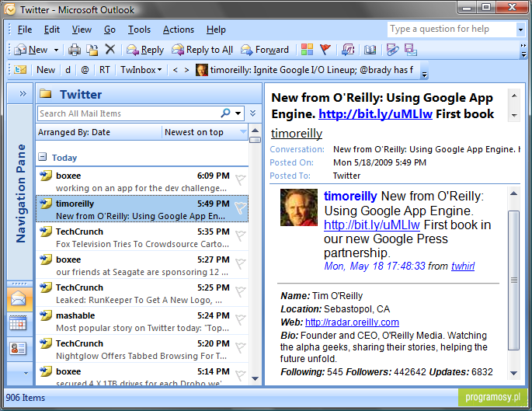This screenshot has height=411, width=532.
Task: Open the help question dropdown arrow
Action: (x=520, y=30)
